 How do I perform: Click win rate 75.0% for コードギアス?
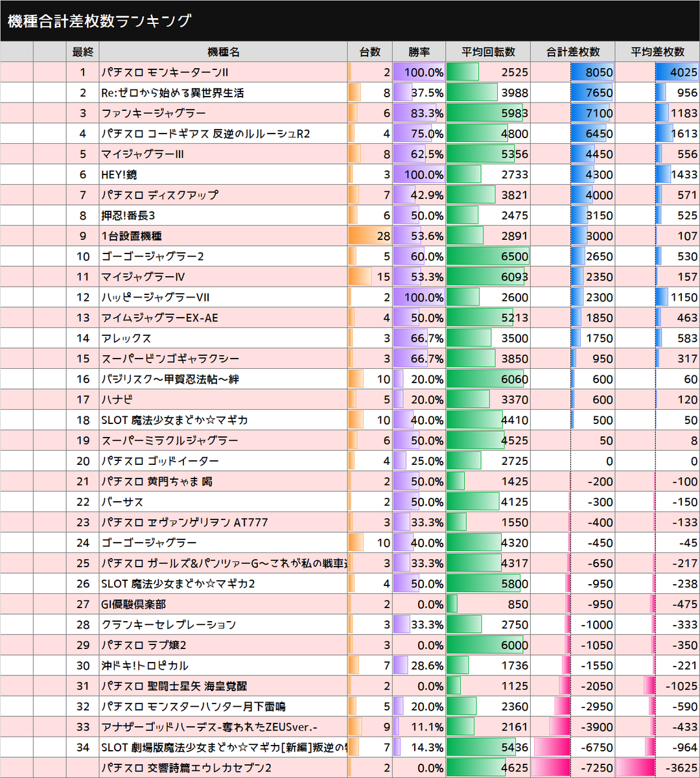(x=419, y=134)
